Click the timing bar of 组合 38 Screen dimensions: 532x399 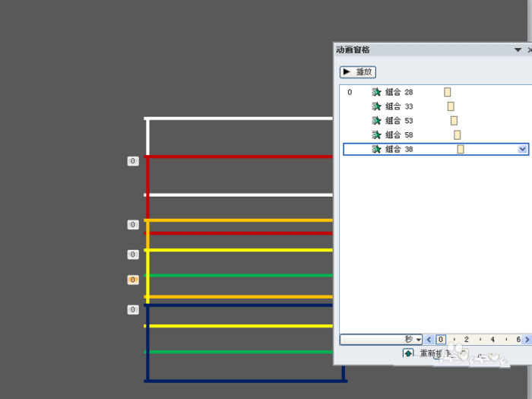coord(461,150)
